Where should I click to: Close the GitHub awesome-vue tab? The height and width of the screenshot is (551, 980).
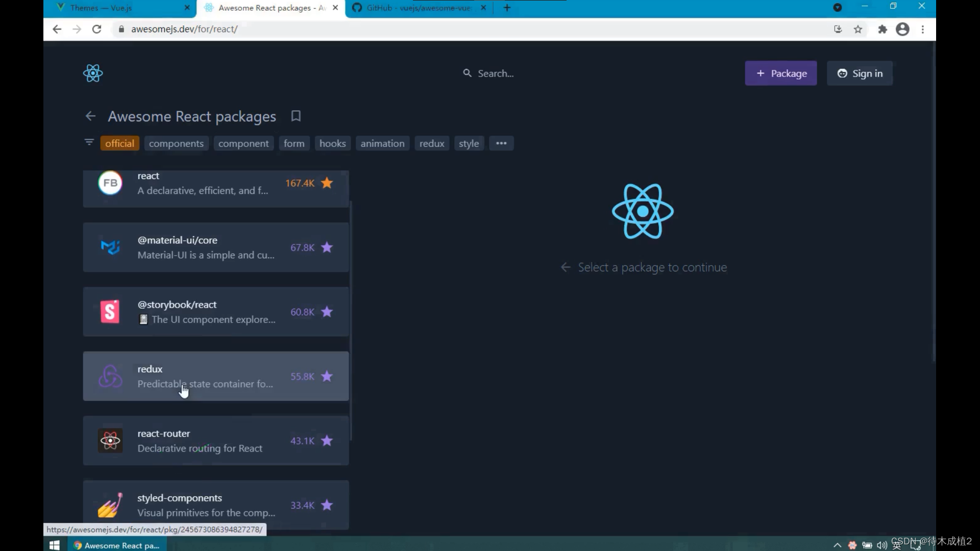pos(483,8)
